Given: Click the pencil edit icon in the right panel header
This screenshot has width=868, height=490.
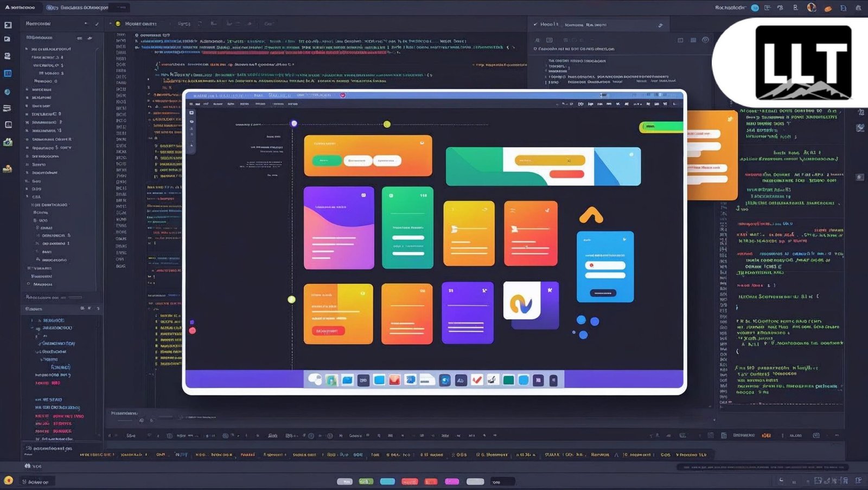Looking at the screenshot, I should pyautogui.click(x=660, y=25).
